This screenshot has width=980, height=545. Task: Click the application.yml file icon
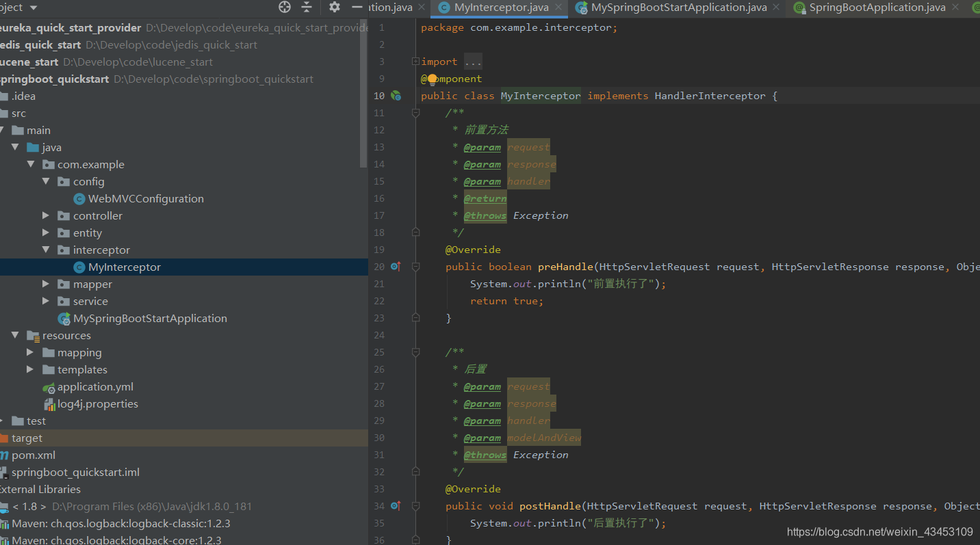pos(49,387)
